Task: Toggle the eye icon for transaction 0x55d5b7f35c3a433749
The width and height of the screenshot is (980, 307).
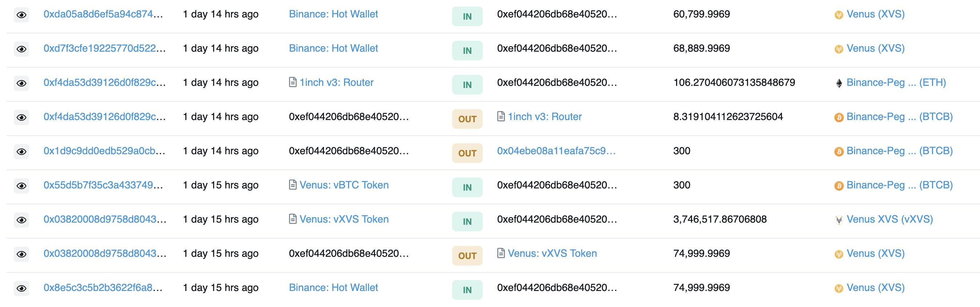Action: [22, 186]
